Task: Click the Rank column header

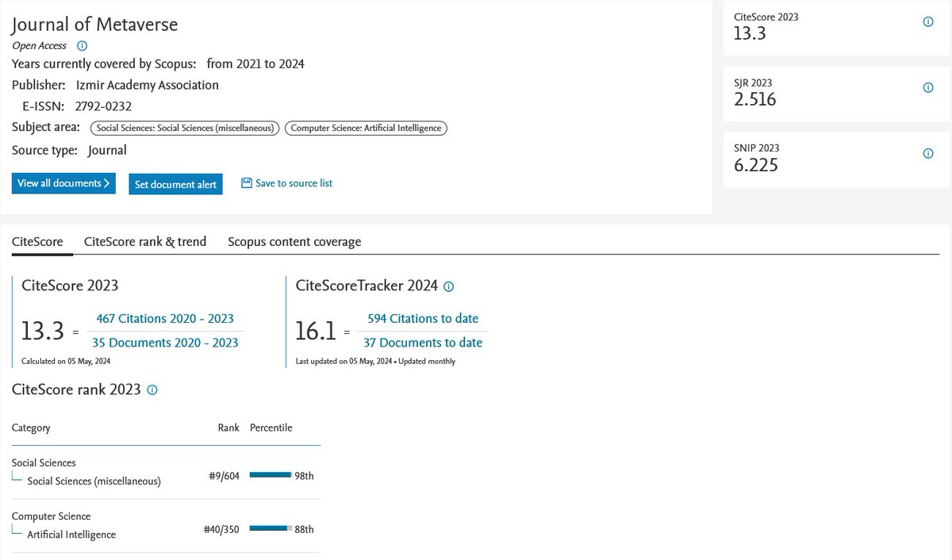Action: pos(228,428)
